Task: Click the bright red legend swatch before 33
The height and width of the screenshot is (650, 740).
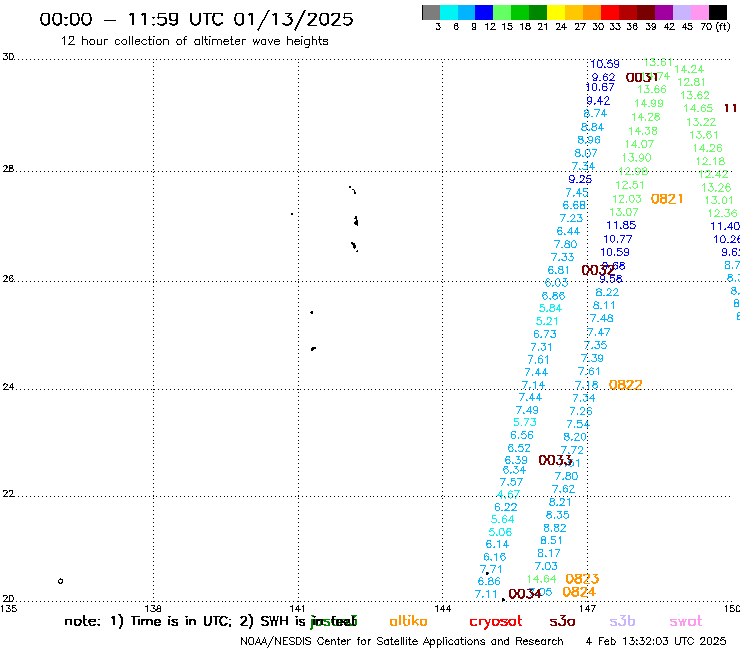Action: point(610,12)
